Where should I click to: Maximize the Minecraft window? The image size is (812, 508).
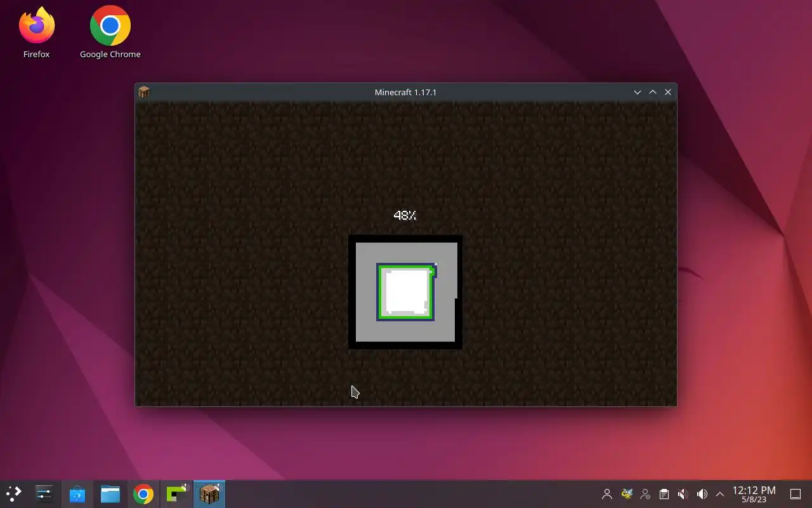[653, 92]
